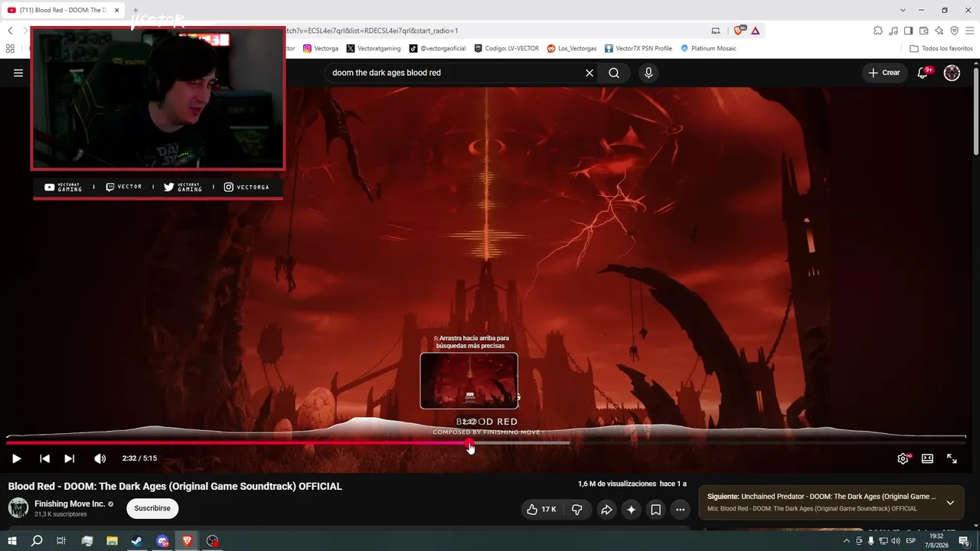Go to the previous video
The width and height of the screenshot is (980, 551).
pyautogui.click(x=44, y=458)
